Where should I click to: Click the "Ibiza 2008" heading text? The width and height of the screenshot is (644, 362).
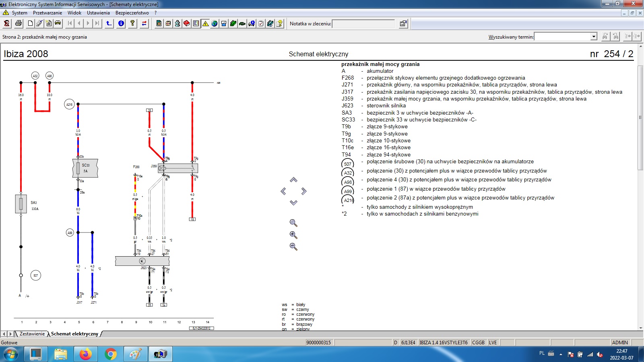26,54
